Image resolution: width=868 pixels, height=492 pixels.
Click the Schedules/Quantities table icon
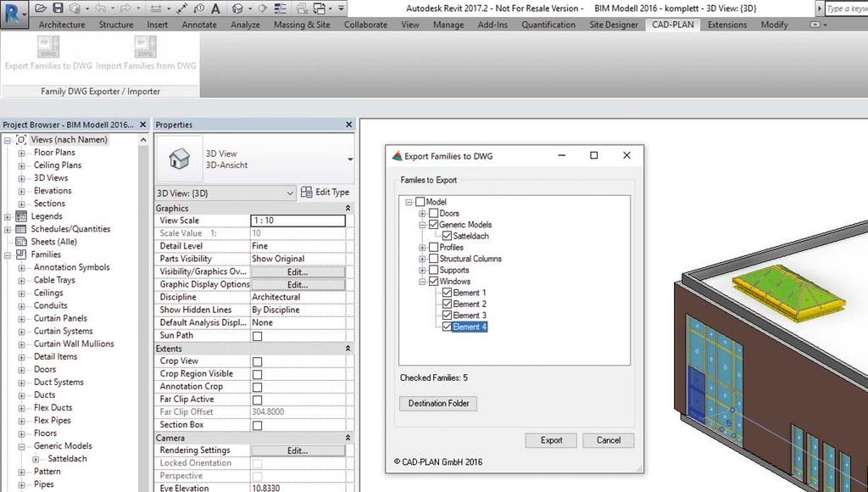coord(21,229)
